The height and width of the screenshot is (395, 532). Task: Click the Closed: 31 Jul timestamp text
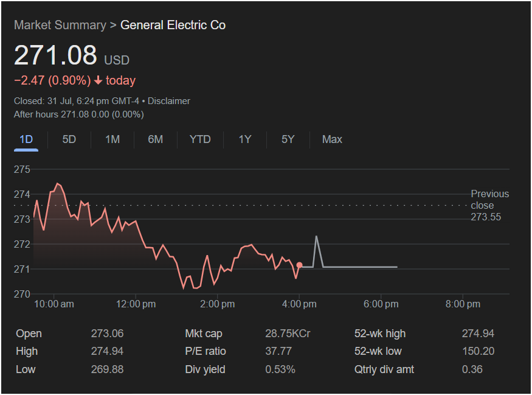[x=77, y=101]
